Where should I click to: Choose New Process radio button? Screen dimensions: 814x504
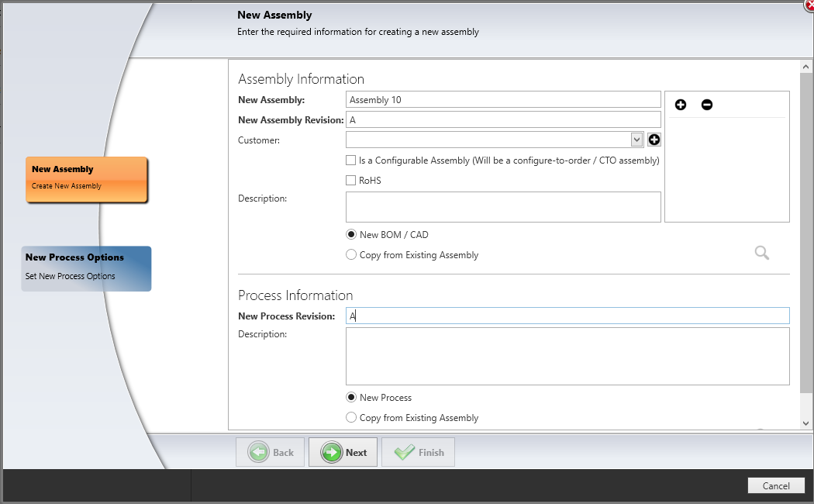coord(350,397)
